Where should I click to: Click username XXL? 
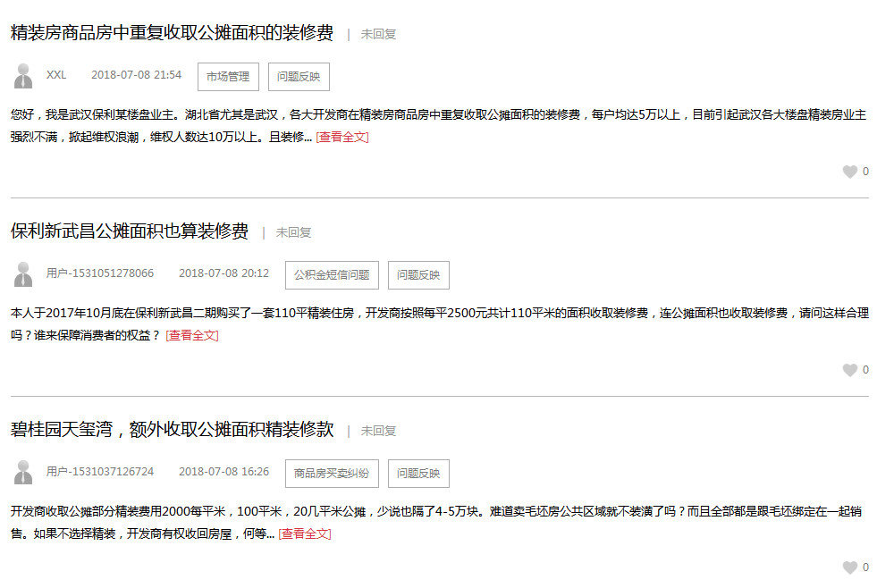(x=56, y=75)
